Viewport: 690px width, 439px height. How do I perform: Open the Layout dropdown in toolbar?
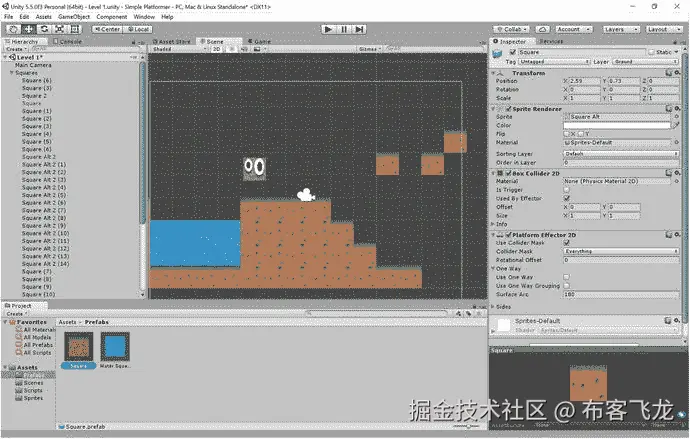pyautogui.click(x=663, y=29)
